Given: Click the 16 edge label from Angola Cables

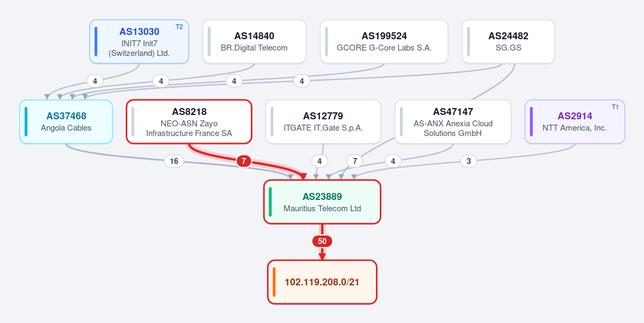Looking at the screenshot, I should coord(174,161).
